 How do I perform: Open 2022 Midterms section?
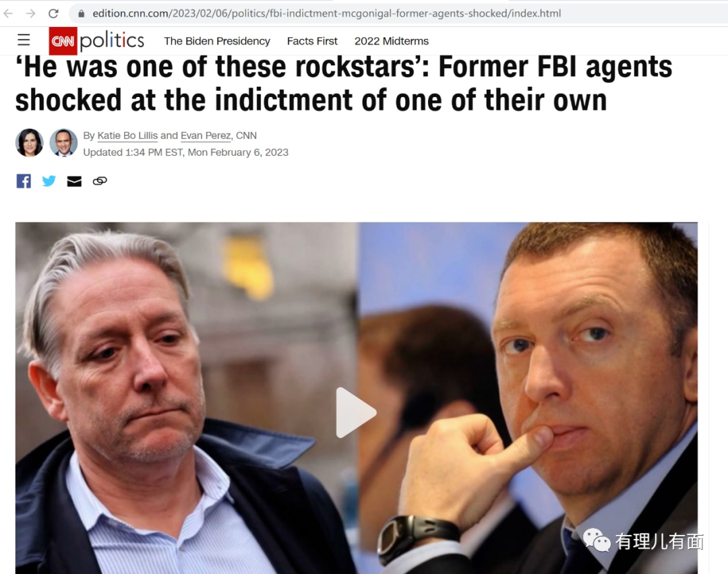(x=392, y=41)
